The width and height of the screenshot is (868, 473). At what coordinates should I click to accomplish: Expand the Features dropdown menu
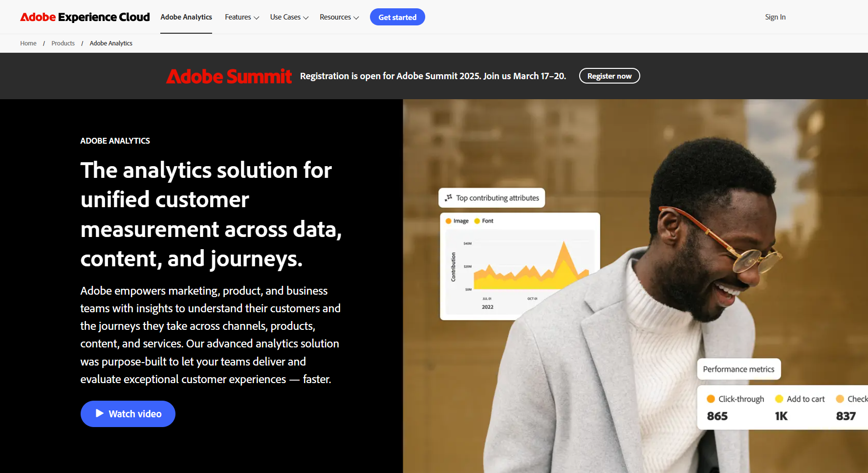242,17
